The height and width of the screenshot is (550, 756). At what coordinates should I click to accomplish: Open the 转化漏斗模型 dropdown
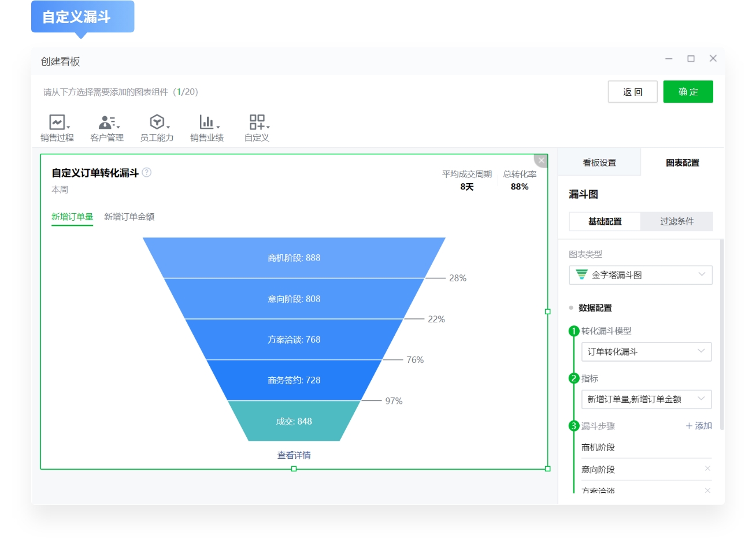click(646, 351)
